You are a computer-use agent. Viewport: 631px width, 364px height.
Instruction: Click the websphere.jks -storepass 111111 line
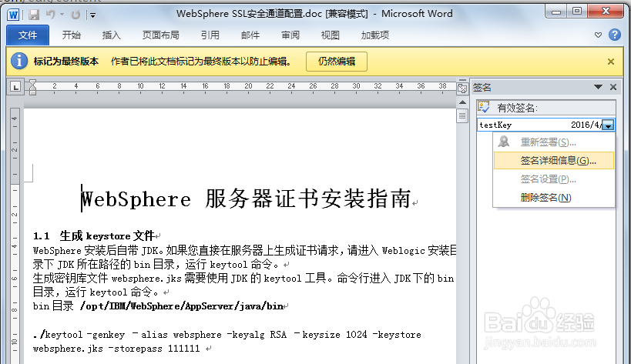pos(116,349)
